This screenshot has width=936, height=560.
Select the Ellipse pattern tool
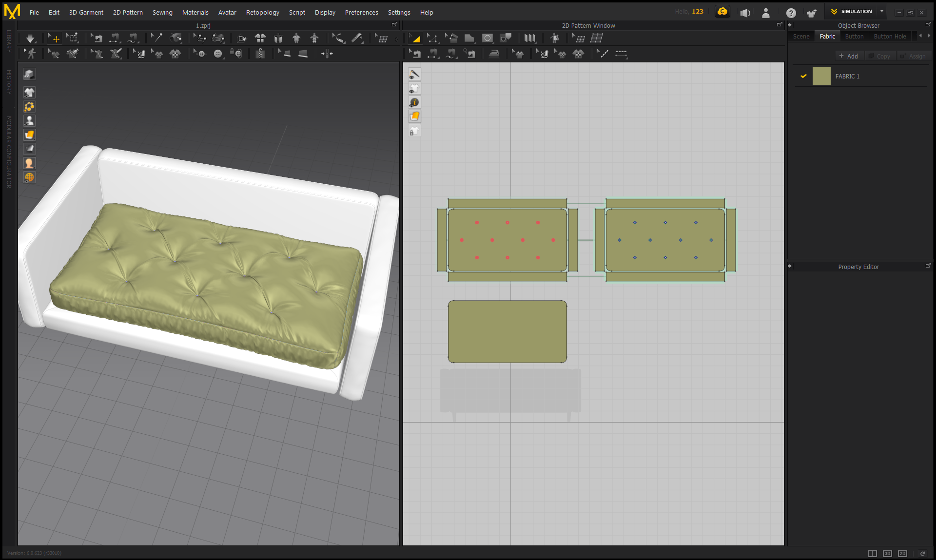(487, 39)
